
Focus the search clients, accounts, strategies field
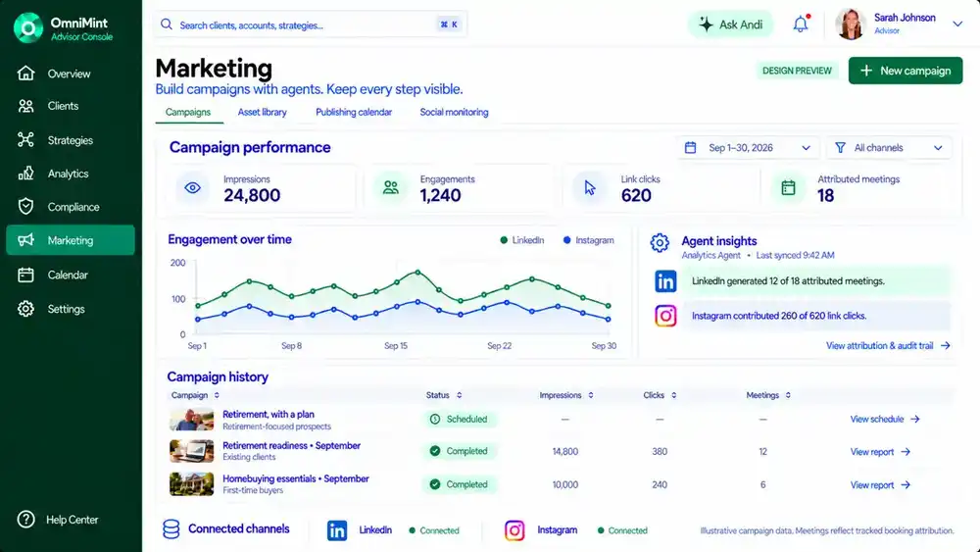(x=310, y=25)
